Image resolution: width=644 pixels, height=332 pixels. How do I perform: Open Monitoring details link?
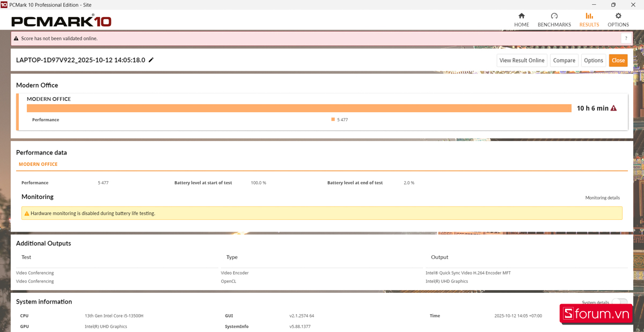[602, 198]
